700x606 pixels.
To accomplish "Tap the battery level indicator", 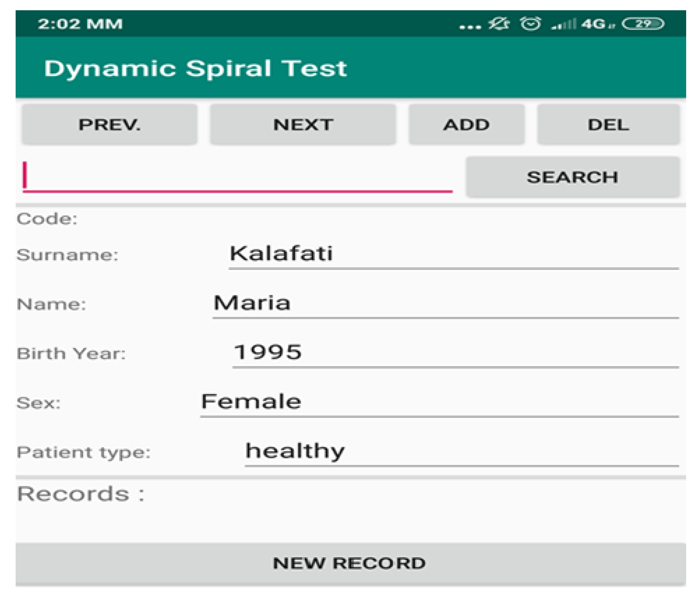I will [x=643, y=24].
